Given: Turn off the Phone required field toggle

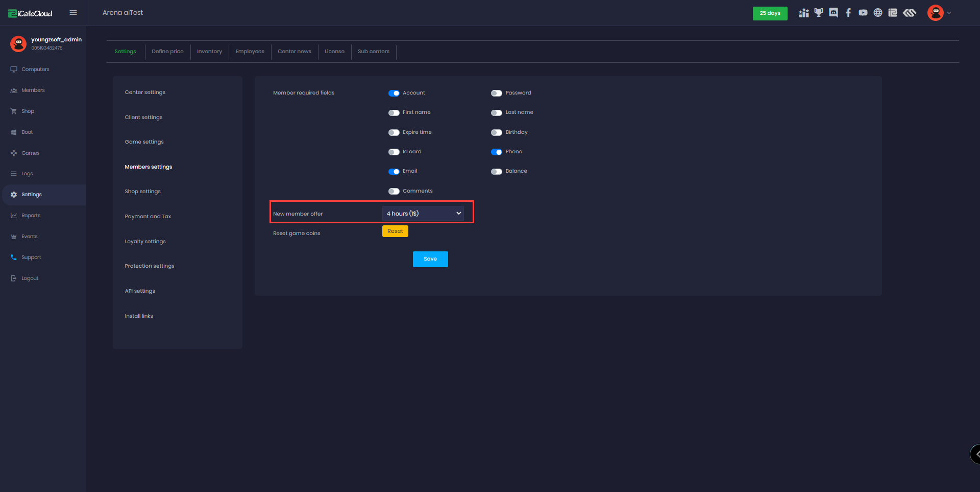Looking at the screenshot, I should [497, 152].
